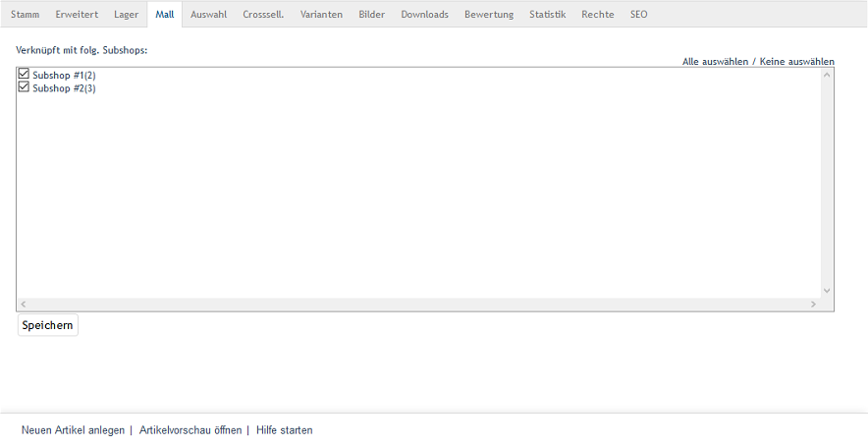Screen dimensions: 868x446
Task: Open the Crosssell. tab
Action: point(263,15)
